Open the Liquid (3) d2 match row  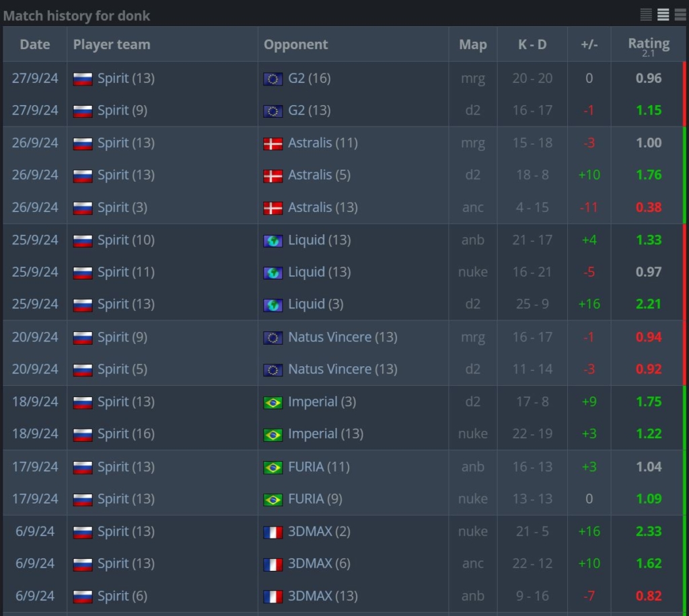[344, 304]
